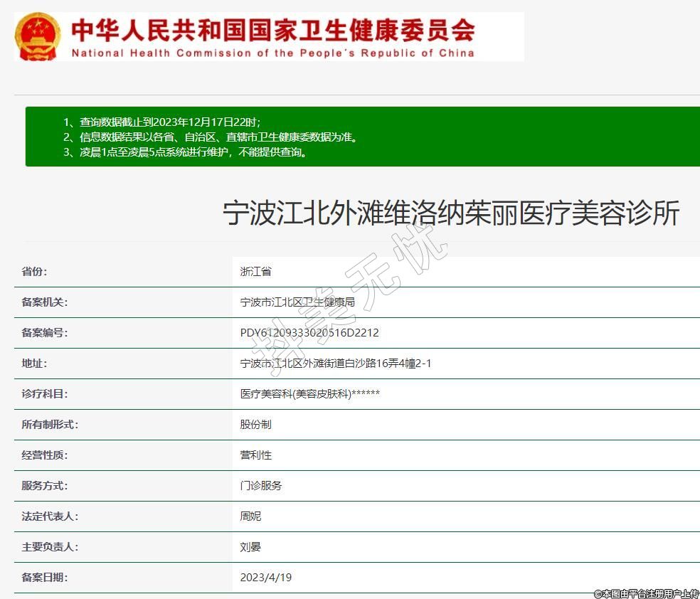Click the main person in charge 刘晏
Viewport: 700px width, 599px height.
(x=250, y=547)
